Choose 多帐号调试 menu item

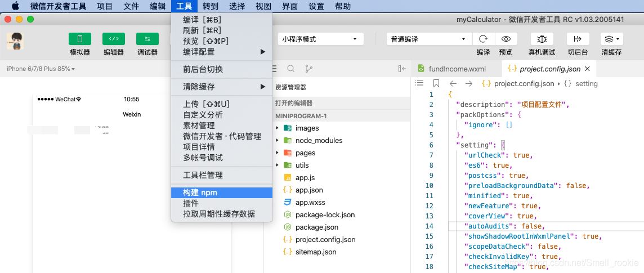tap(222, 158)
